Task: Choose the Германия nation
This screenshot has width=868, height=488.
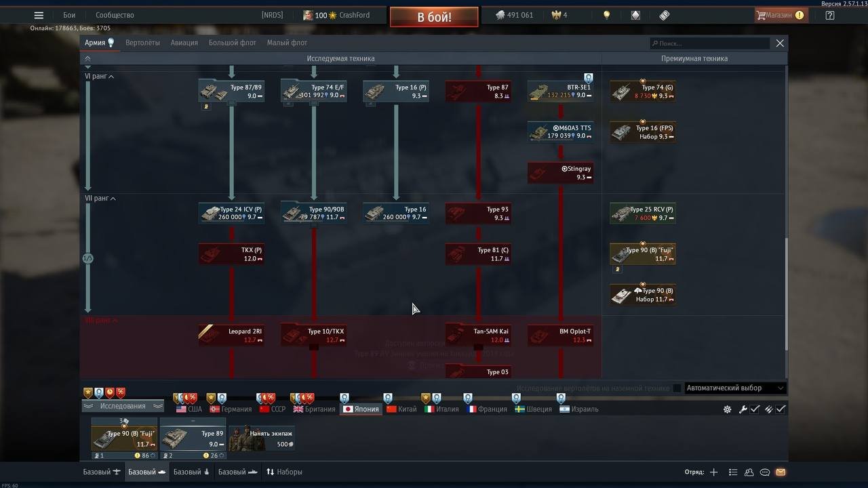Action: pos(231,409)
